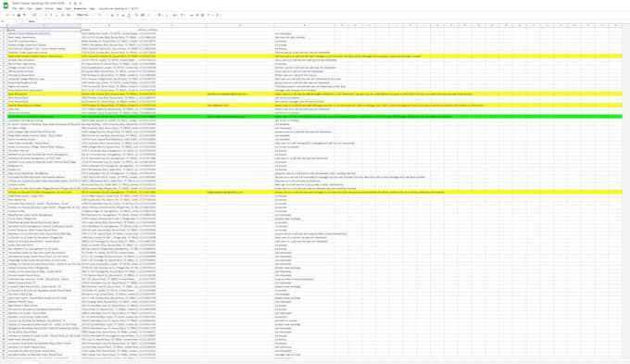Viewport: 630px width, 364px height.
Task: Open the last edit version history link
Action: coord(119,8)
